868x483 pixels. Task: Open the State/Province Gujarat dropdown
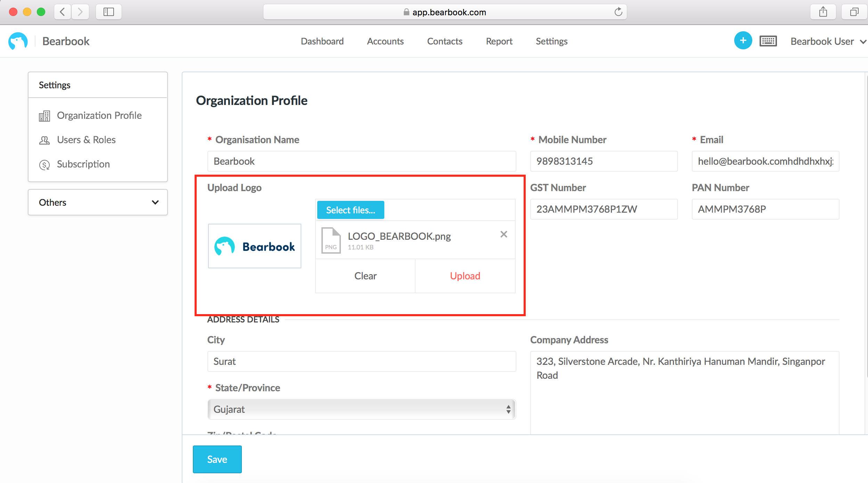tap(362, 409)
